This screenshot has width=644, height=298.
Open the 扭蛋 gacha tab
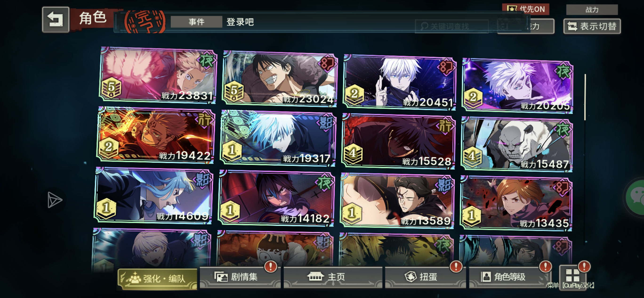425,277
